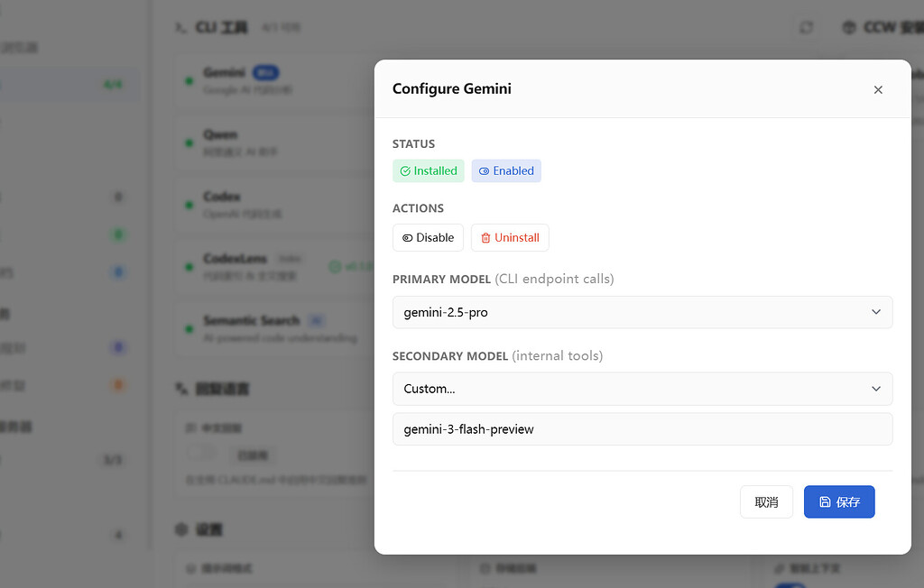This screenshot has height=588, width=924.
Task: Click the CCW globe icon in background header
Action: (849, 28)
